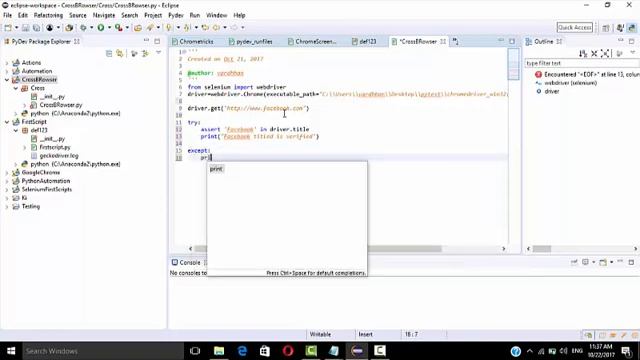This screenshot has height=360, width=640.
Task: Show hidden editor tabs list
Action: [456, 42]
